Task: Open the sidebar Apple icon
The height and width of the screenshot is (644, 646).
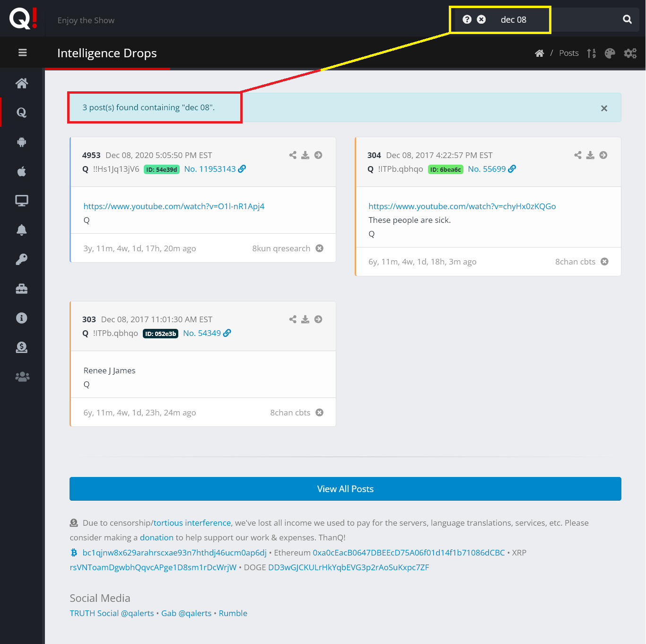Action: click(22, 171)
